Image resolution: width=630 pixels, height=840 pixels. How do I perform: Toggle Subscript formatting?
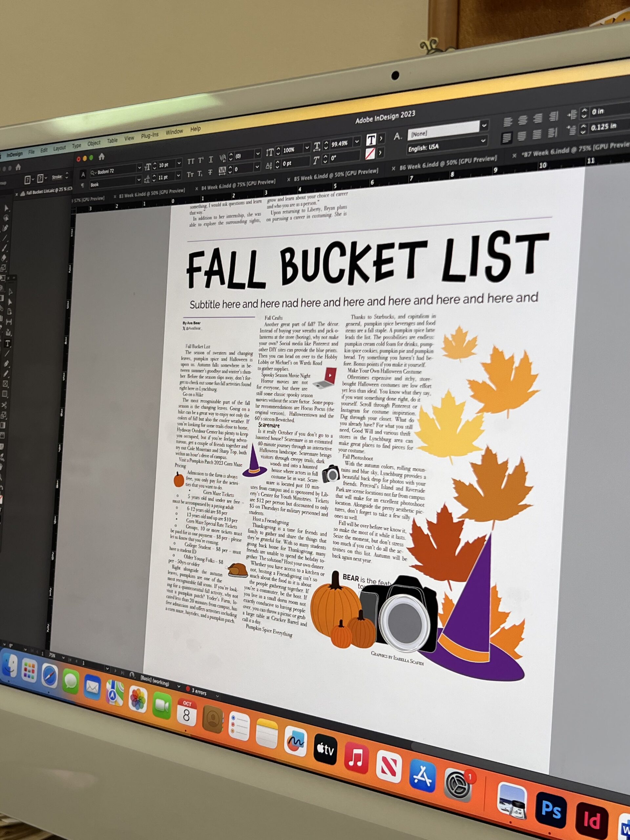coord(200,174)
